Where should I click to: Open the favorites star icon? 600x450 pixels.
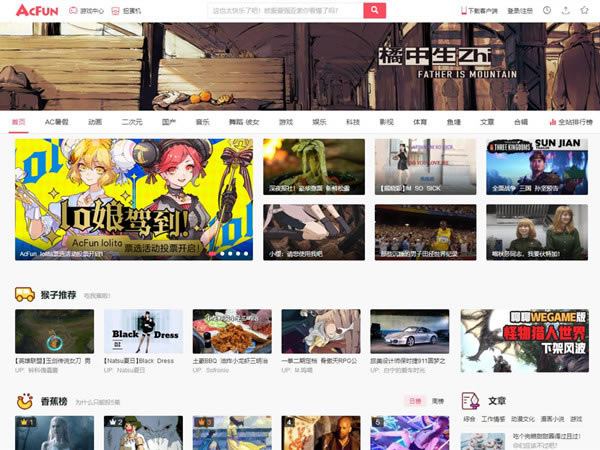pos(584,10)
